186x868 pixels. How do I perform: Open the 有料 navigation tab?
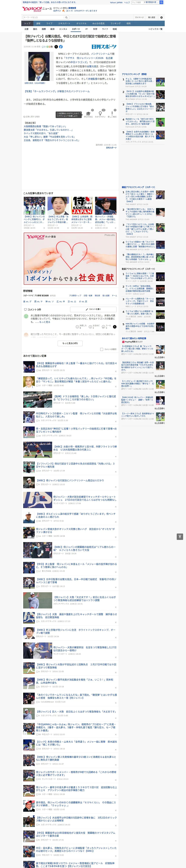click(x=128, y=24)
